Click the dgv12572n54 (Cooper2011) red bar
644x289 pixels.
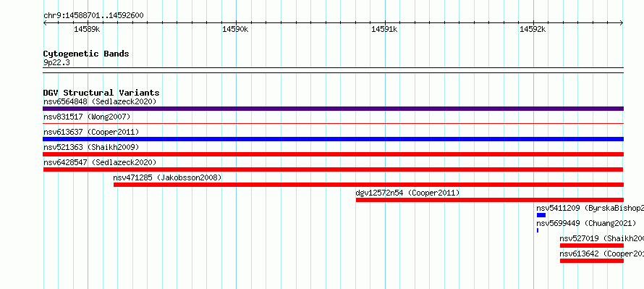point(490,200)
